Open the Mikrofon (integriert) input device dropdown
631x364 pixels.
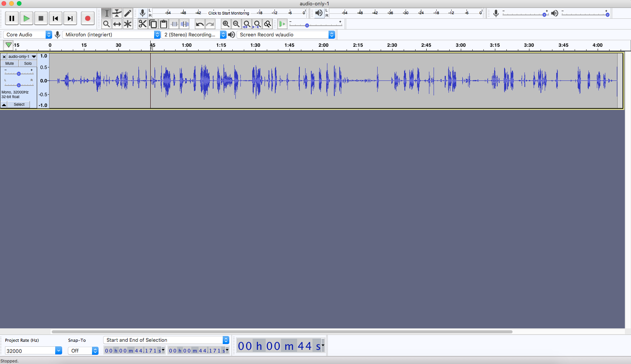coord(112,34)
